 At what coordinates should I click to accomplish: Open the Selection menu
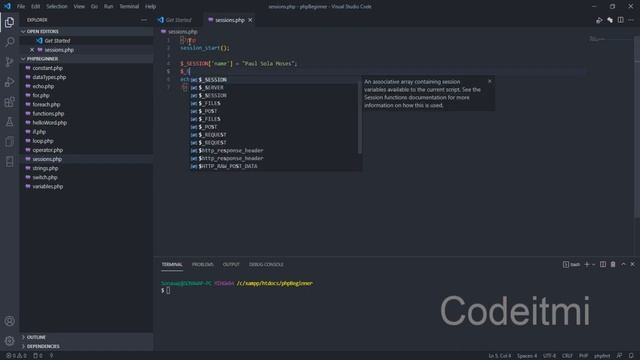pyautogui.click(x=57, y=7)
